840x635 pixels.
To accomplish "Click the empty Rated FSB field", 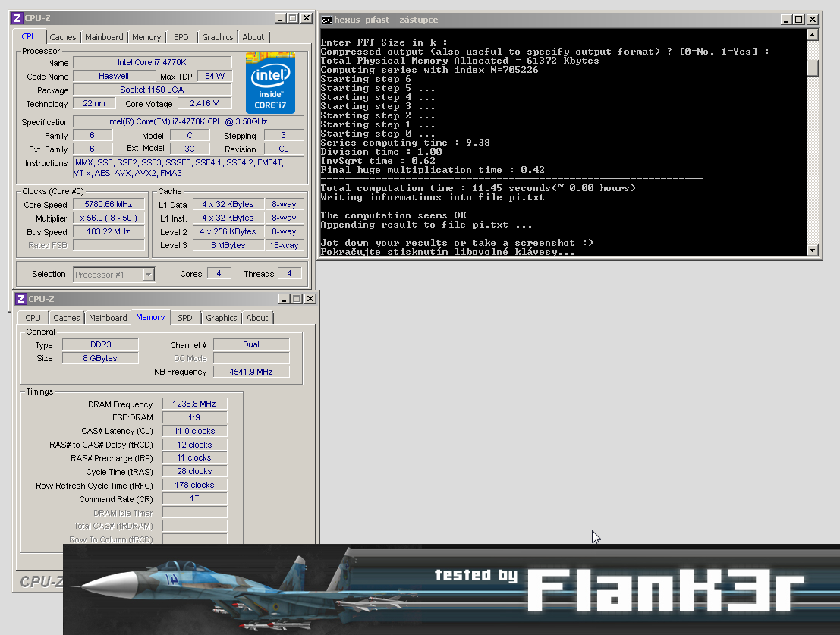I will click(x=109, y=245).
